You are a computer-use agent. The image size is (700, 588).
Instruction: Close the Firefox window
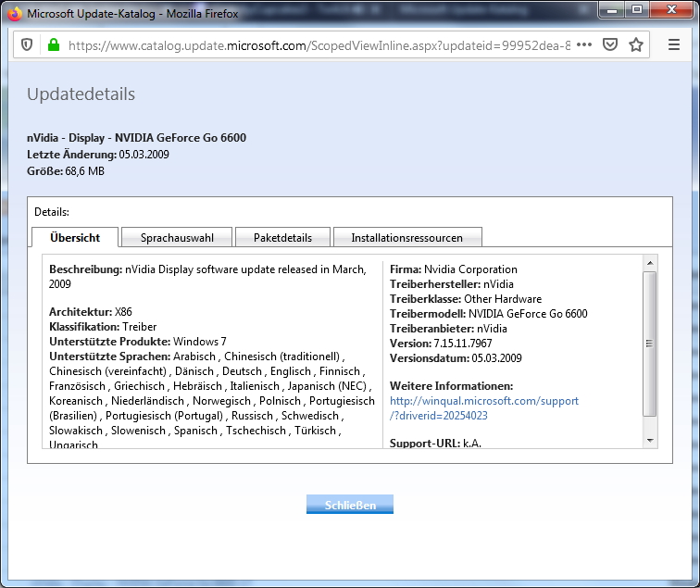coord(671,10)
